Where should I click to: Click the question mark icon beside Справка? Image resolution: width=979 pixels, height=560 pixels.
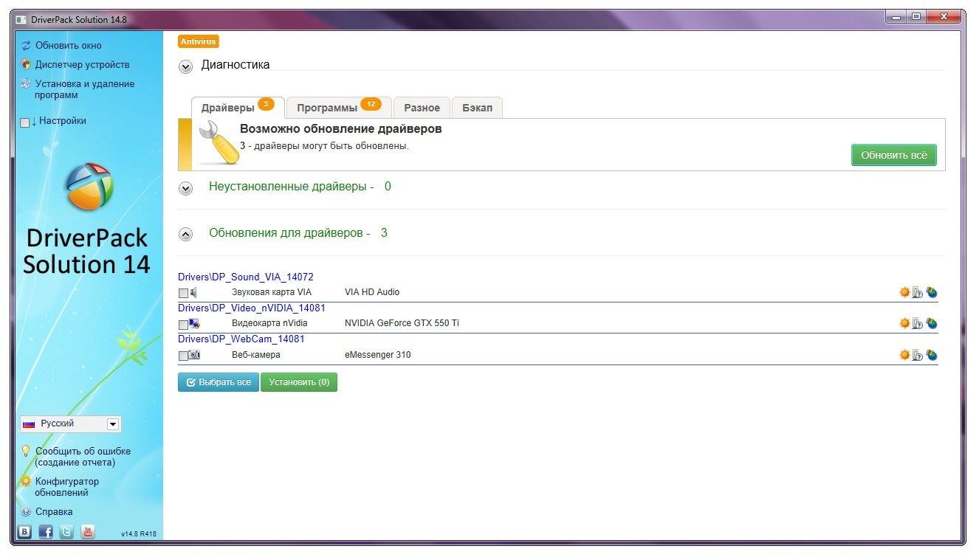[27, 511]
